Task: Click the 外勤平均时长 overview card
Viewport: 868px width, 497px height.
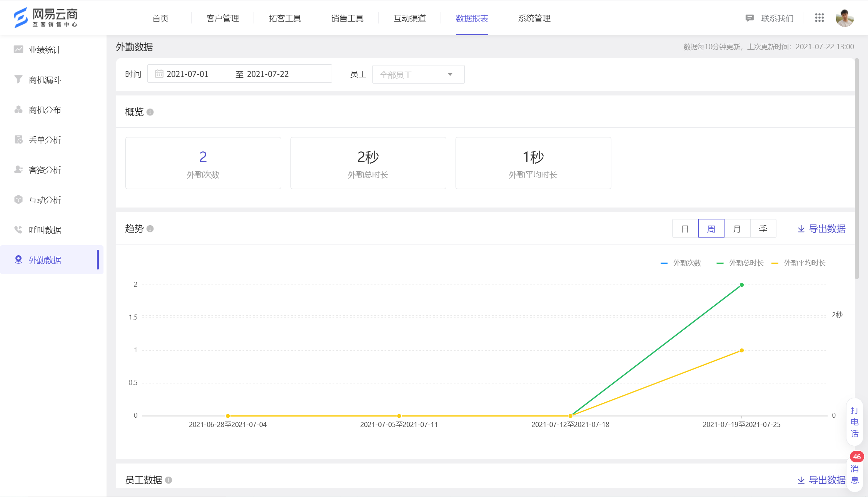Action: tap(533, 163)
